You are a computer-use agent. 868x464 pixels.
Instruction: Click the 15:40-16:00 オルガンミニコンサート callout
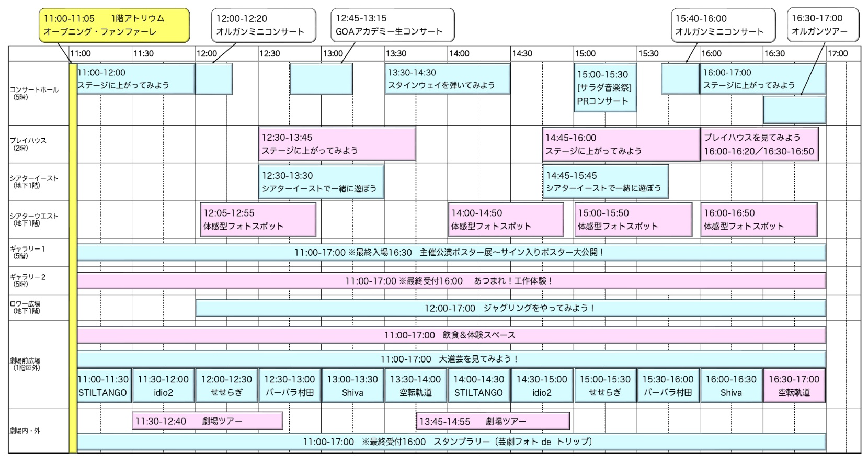click(x=723, y=25)
